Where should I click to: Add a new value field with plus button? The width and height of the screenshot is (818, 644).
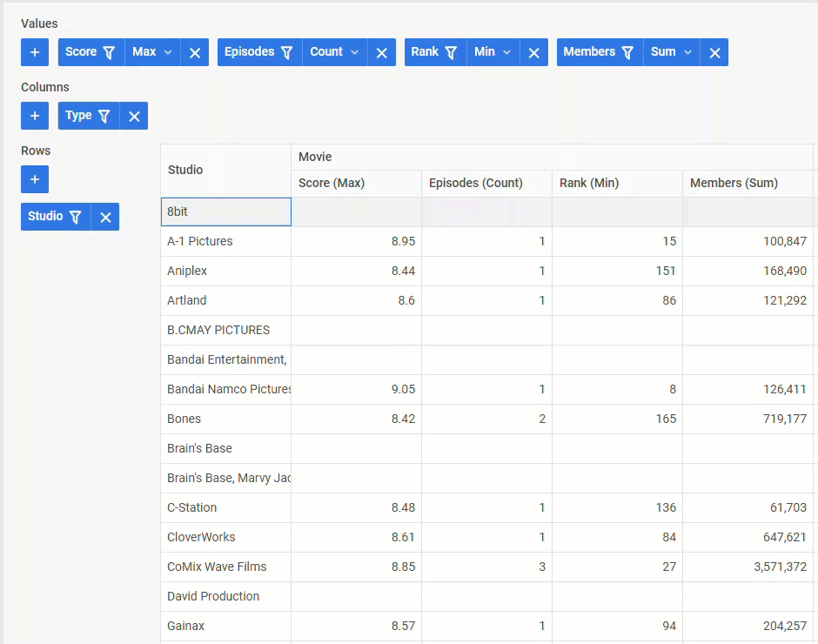click(x=35, y=52)
